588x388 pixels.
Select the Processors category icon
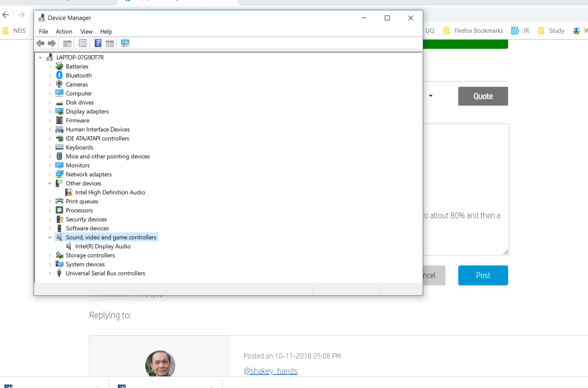tap(59, 210)
